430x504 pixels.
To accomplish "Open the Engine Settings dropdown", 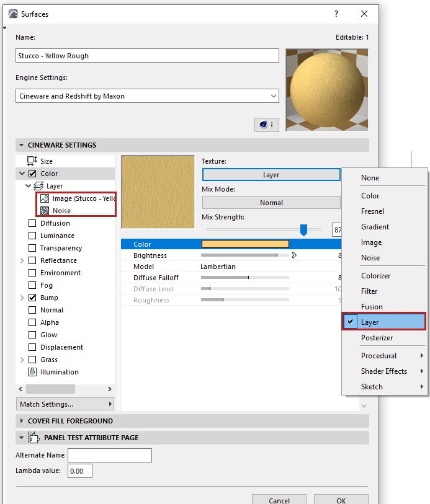I will [147, 96].
